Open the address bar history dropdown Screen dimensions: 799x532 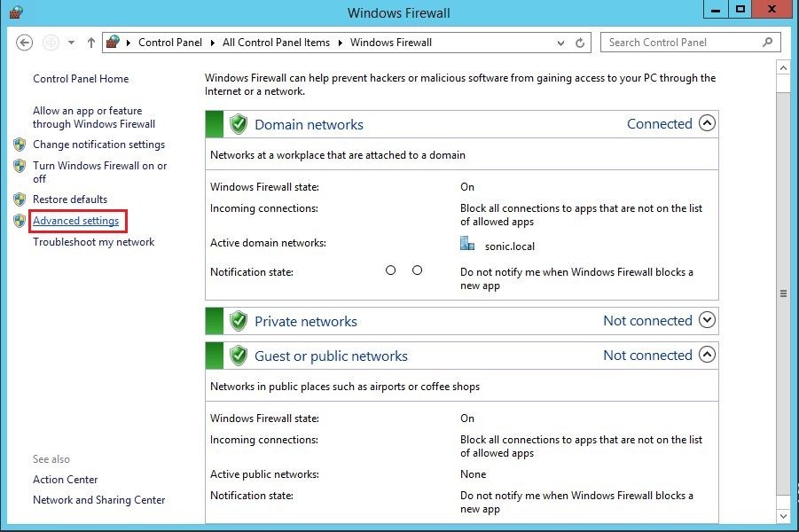pyautogui.click(x=560, y=43)
